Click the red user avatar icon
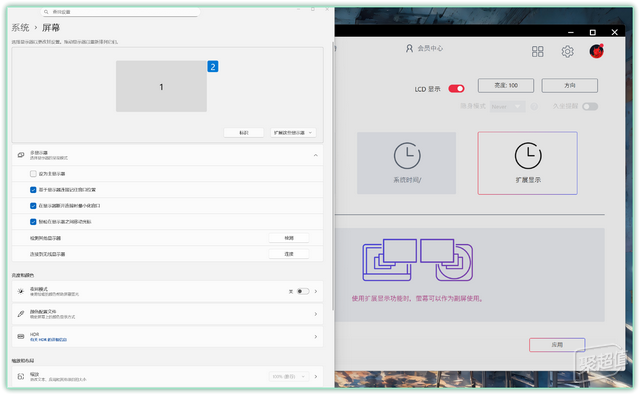This screenshot has height=395, width=640. pos(596,51)
